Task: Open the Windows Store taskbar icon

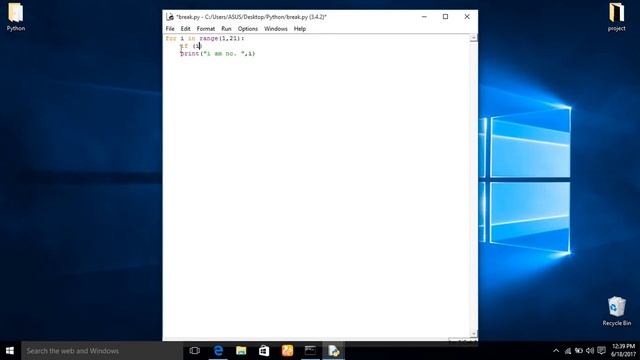Action: click(264, 351)
